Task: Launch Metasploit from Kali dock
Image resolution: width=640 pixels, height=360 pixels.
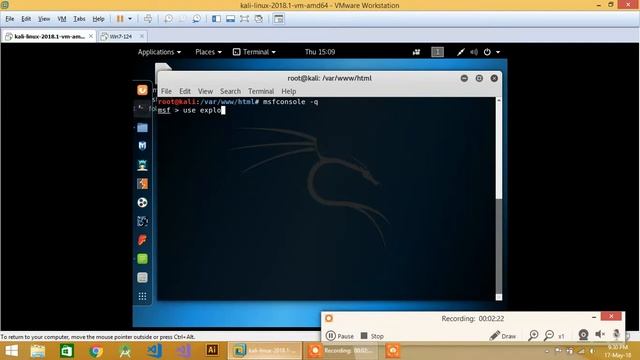Action: 142,146
